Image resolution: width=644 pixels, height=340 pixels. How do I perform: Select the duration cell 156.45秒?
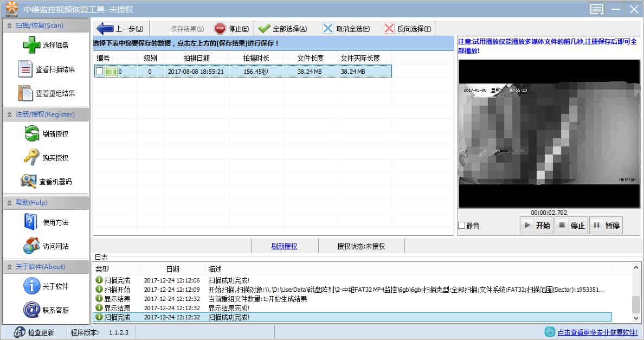pyautogui.click(x=255, y=72)
